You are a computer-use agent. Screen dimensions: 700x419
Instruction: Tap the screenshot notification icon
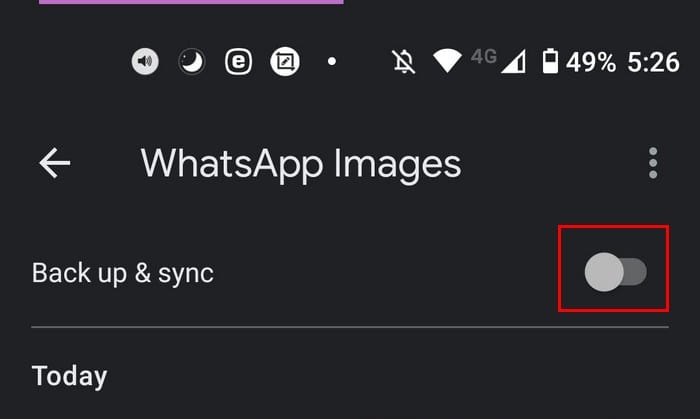pyautogui.click(x=285, y=62)
